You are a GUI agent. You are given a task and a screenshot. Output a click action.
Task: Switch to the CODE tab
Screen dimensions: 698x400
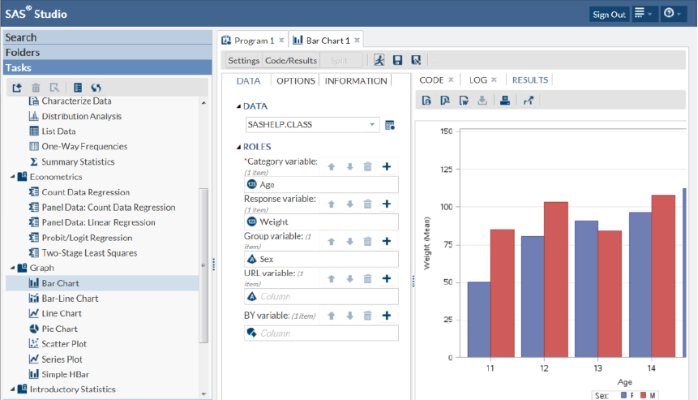click(x=431, y=80)
